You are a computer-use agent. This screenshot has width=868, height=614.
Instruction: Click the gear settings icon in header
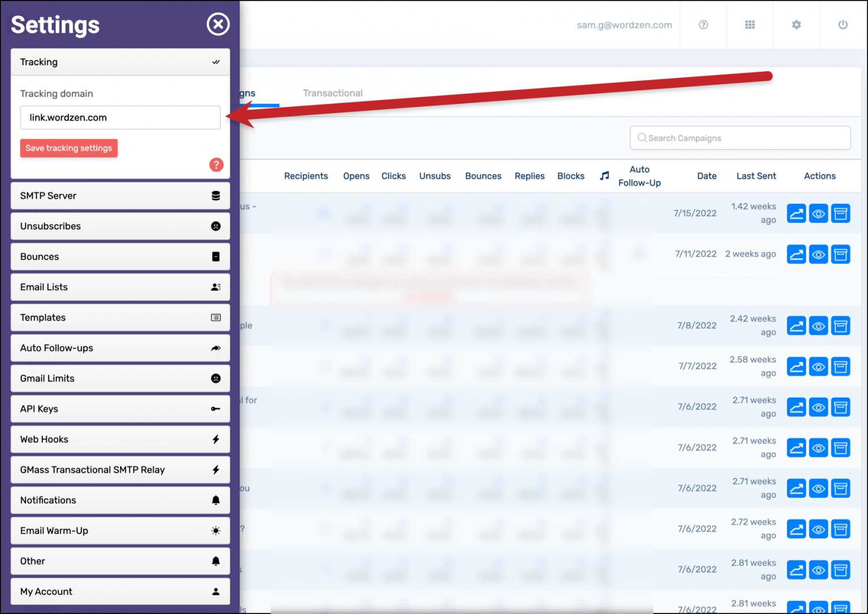pyautogui.click(x=796, y=25)
